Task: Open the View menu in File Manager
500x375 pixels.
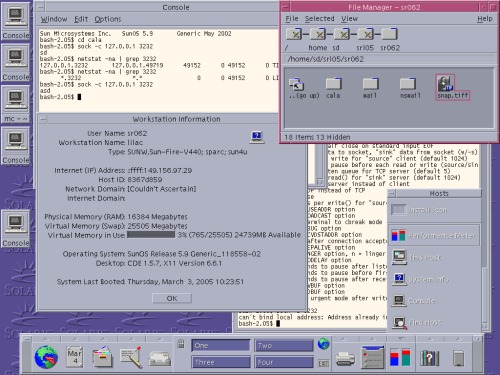Action: pos(349,19)
